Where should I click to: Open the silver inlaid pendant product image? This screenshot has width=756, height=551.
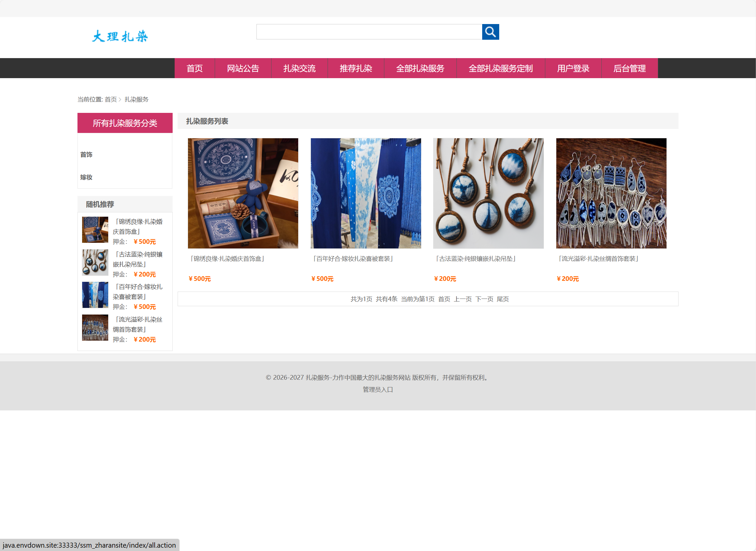coord(488,193)
